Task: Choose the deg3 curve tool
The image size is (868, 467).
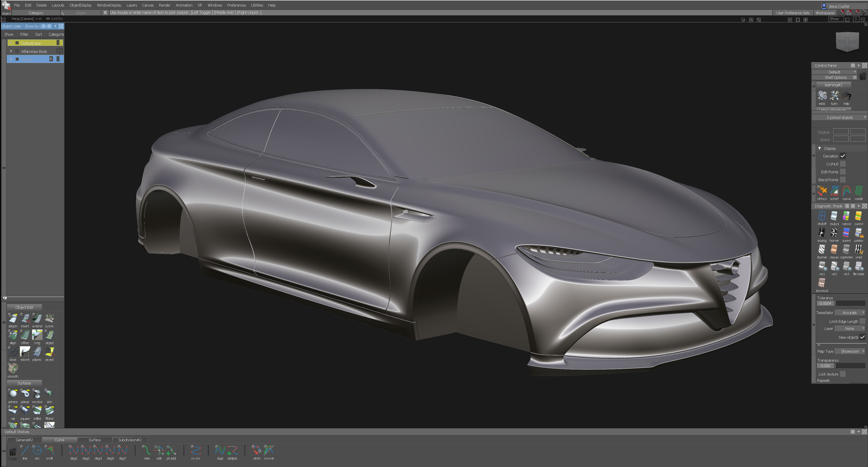Action: pyautogui.click(x=98, y=450)
